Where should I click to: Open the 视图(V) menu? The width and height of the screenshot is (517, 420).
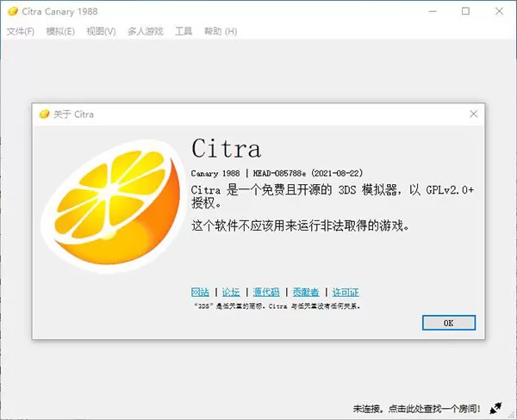tap(101, 31)
